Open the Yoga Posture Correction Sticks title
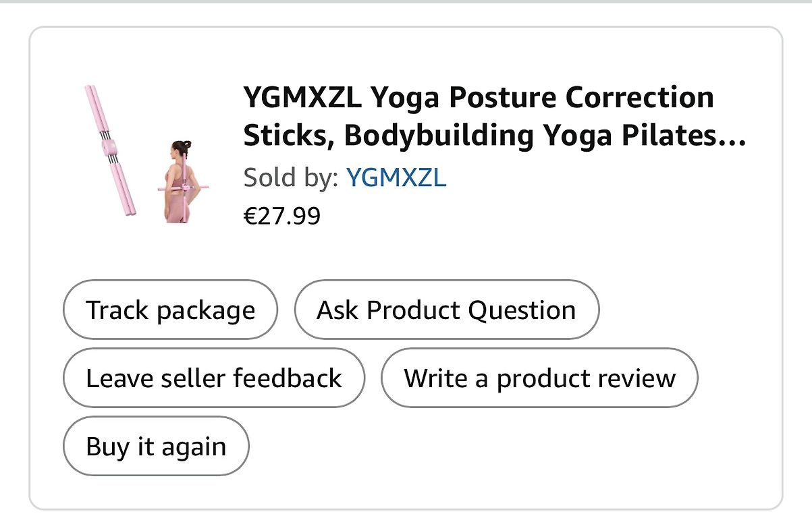This screenshot has width=812, height=518. [x=478, y=98]
